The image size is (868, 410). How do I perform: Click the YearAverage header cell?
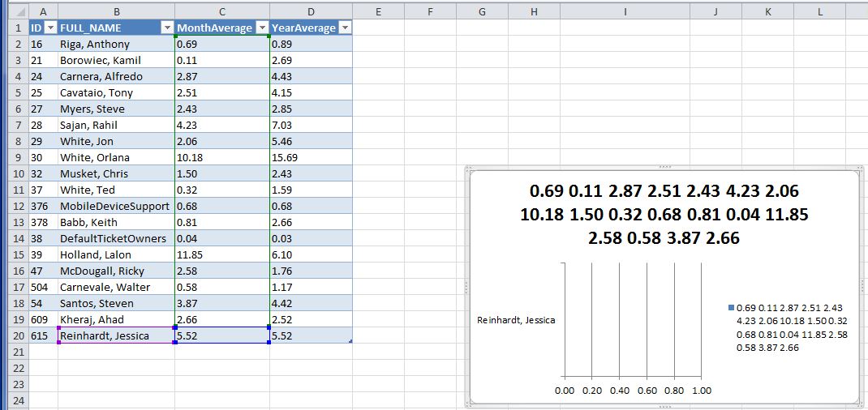click(312, 28)
